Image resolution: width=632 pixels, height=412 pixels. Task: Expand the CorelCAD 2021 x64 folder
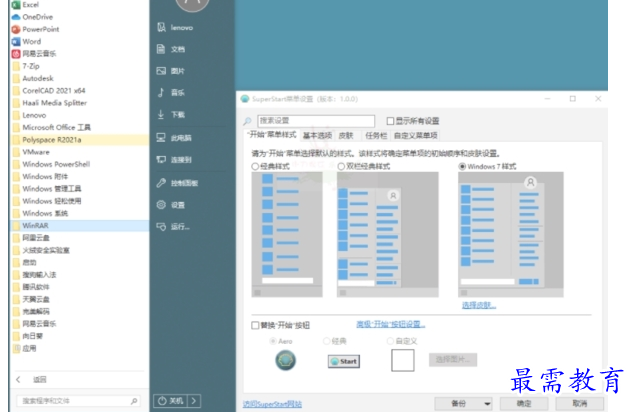(x=49, y=91)
